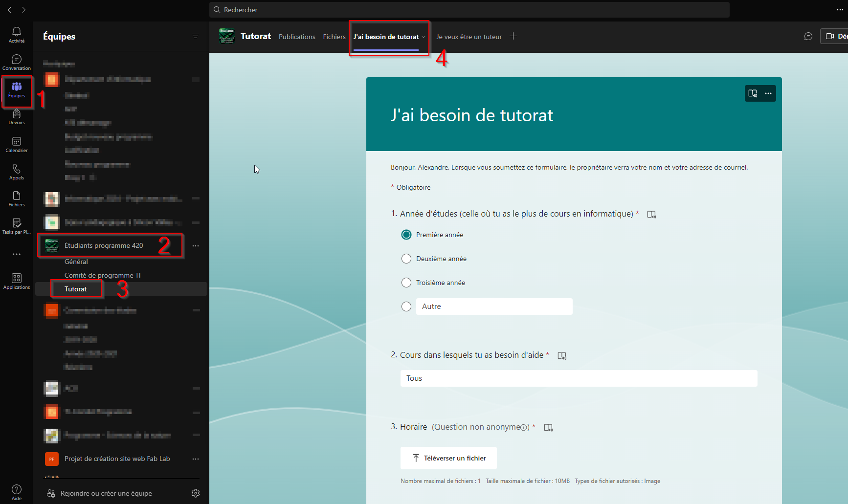Open the Calendrier icon
This screenshot has width=848, height=504.
(16, 144)
